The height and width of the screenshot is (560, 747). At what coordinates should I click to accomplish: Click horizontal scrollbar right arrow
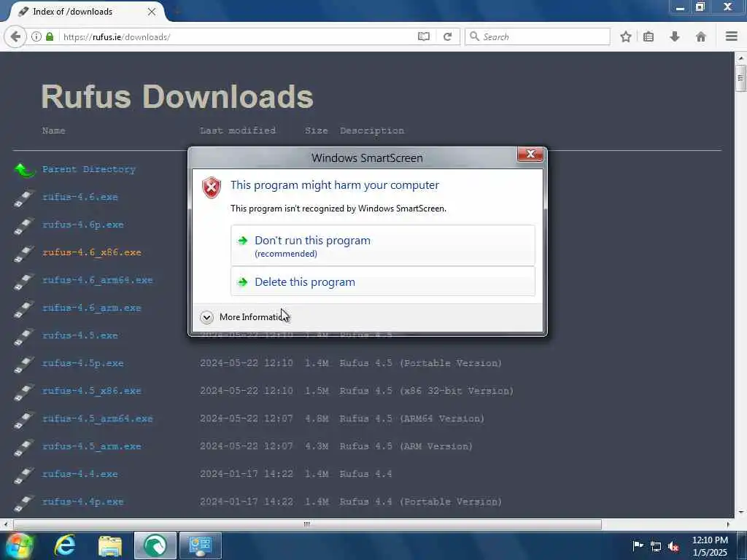pos(728,524)
